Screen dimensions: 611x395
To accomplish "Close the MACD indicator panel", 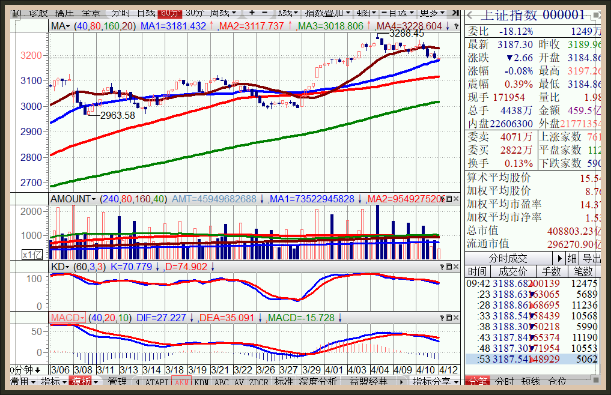I will click(456, 318).
